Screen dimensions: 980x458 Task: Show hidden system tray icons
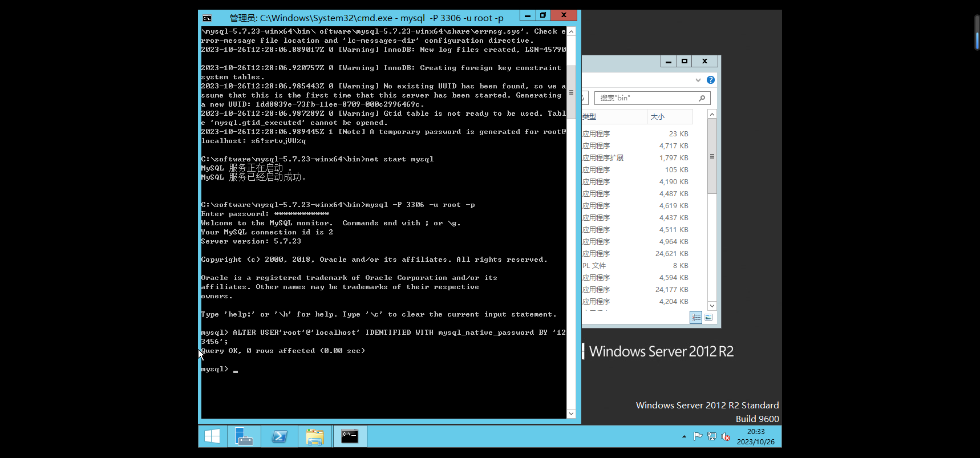684,437
